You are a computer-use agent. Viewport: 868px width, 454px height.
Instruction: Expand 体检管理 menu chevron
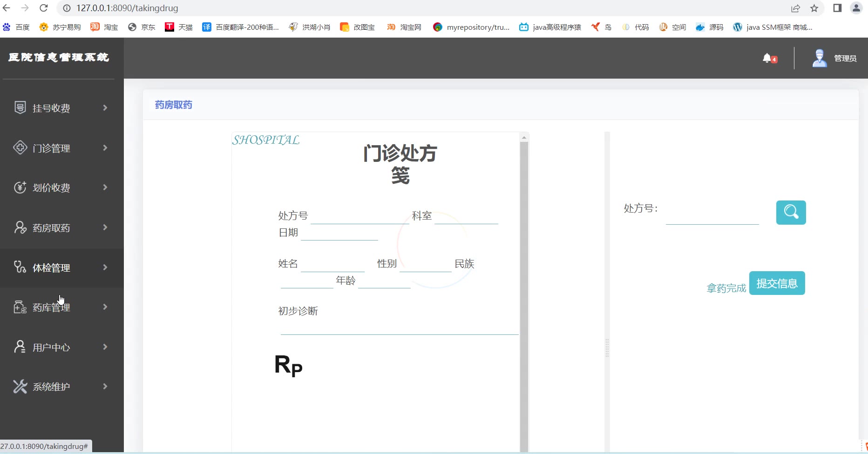[105, 267]
